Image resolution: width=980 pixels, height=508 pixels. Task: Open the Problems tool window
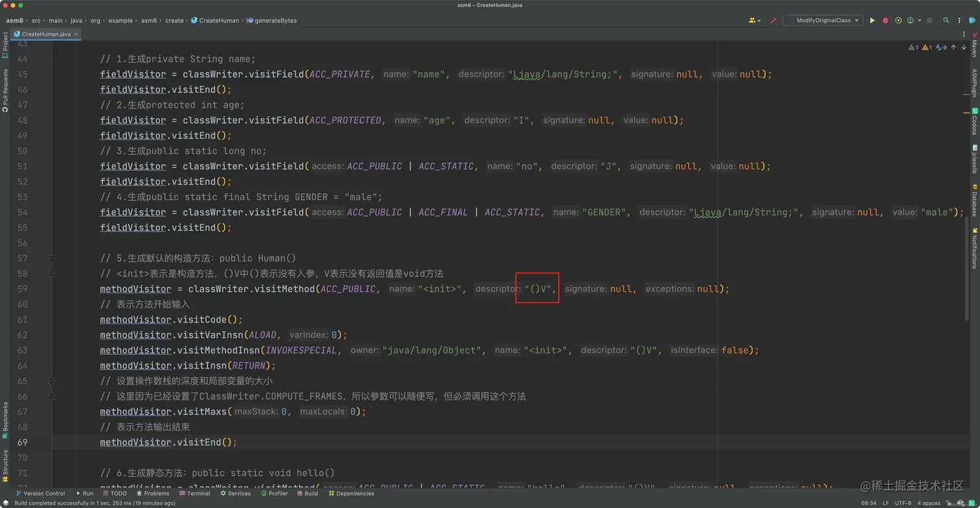point(153,493)
